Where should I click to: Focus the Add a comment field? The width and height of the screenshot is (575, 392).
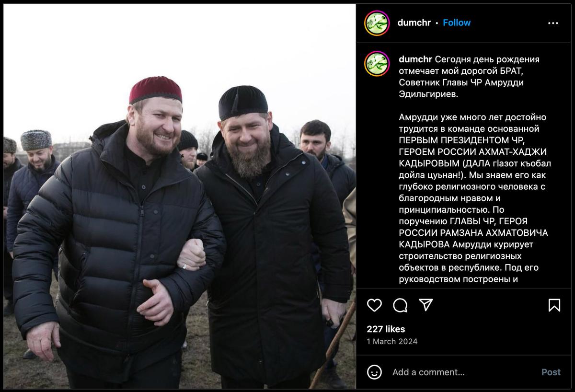pos(462,372)
